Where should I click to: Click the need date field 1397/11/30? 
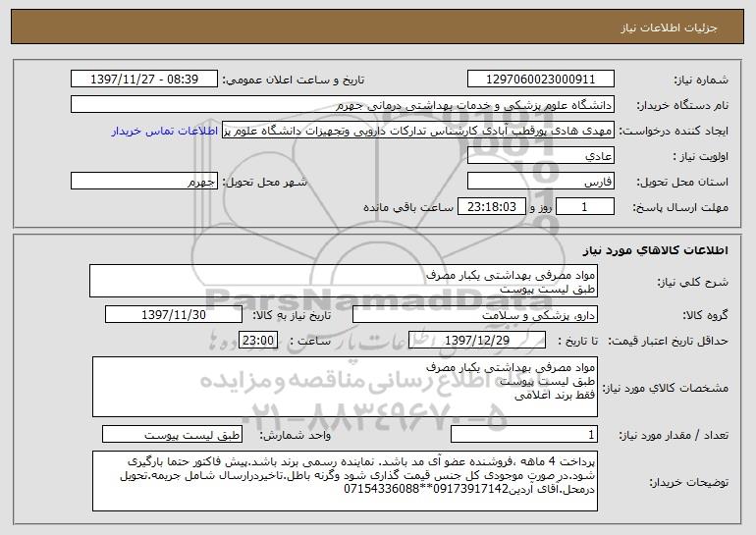(x=174, y=315)
